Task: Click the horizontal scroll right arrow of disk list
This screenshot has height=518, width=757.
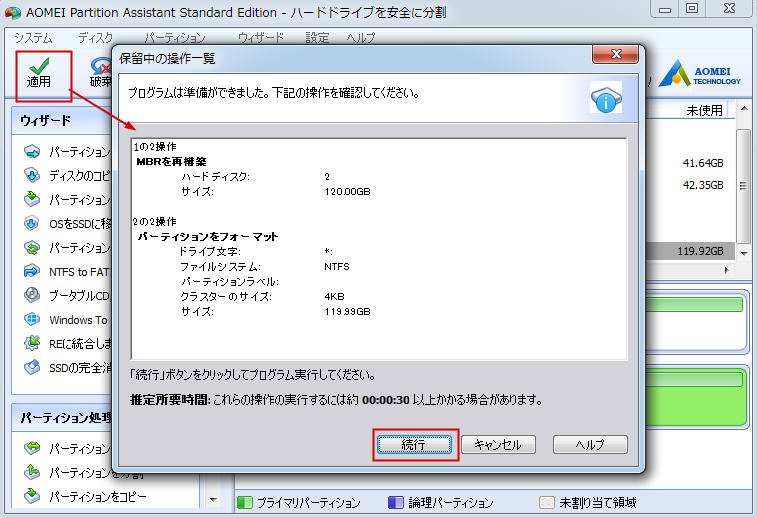Action: coord(727,270)
